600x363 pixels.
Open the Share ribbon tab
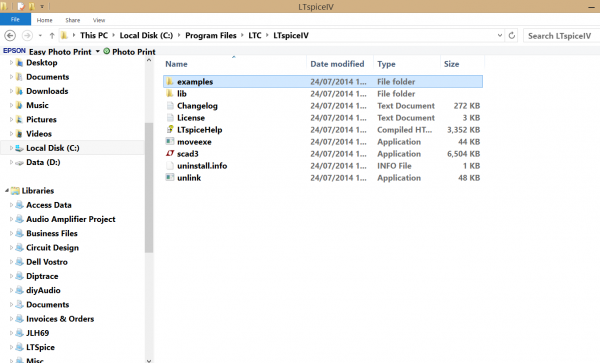73,20
